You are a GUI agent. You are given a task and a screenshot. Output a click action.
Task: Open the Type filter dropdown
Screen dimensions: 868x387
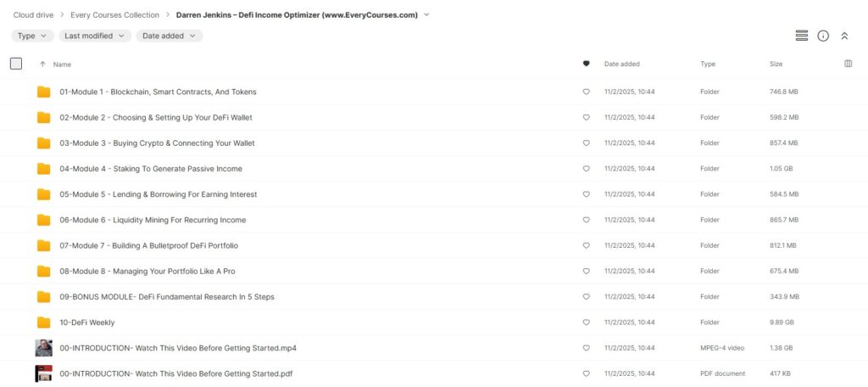pos(32,36)
